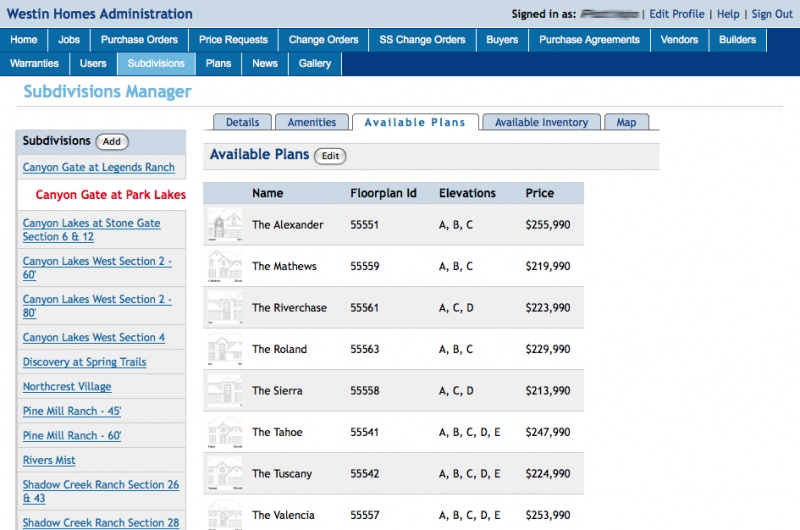Click the Floorplan Id column header

click(x=383, y=193)
